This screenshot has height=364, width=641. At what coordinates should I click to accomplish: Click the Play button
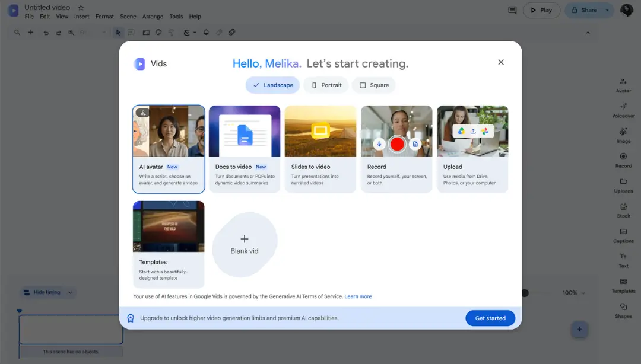[542, 10]
